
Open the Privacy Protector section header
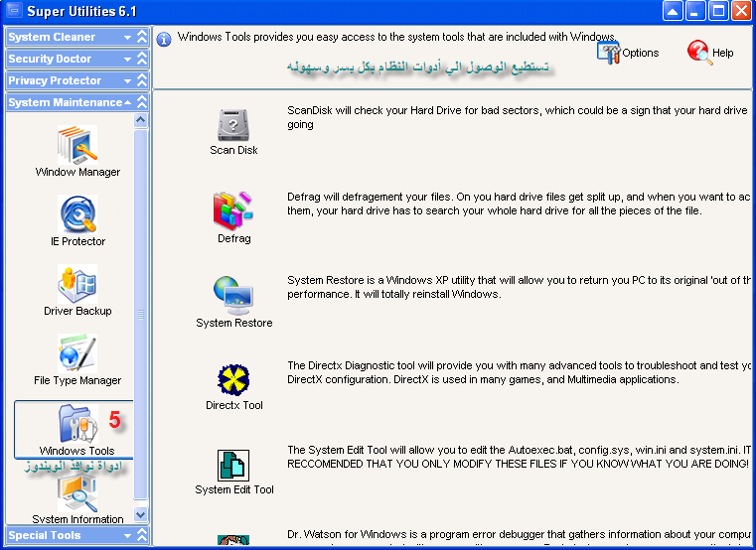[x=77, y=80]
